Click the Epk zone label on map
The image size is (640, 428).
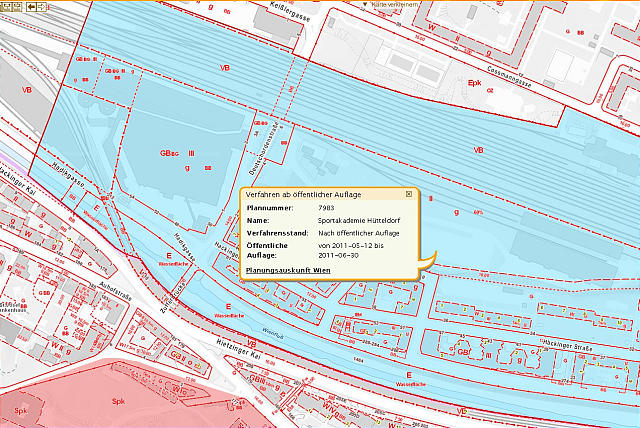coord(474,83)
